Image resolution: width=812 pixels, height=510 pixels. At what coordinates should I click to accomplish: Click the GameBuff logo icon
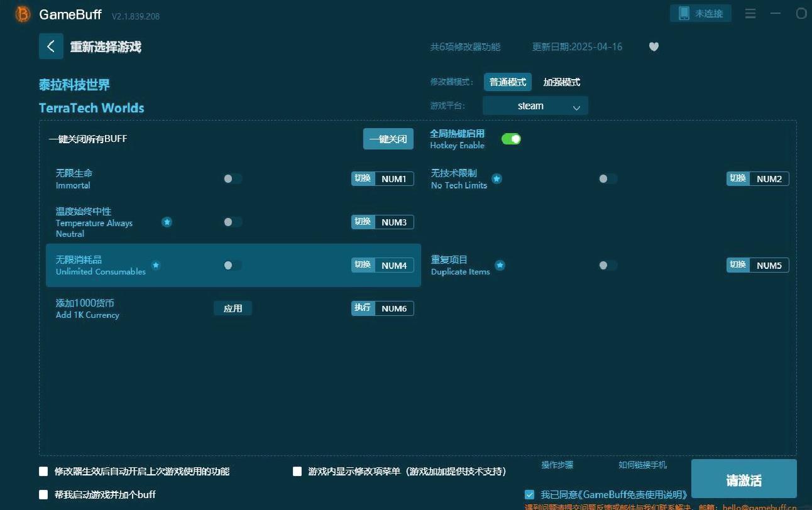pos(23,14)
